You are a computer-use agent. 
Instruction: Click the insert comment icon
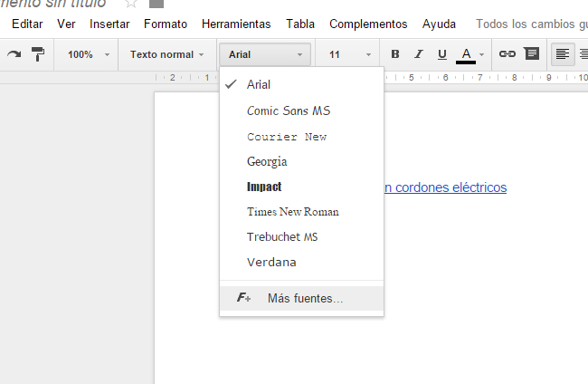(531, 54)
